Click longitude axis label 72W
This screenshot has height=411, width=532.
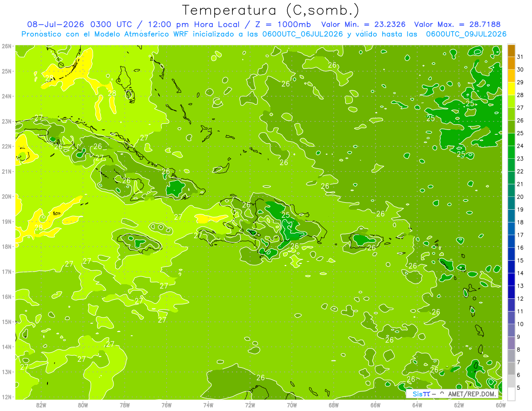pyautogui.click(x=250, y=405)
